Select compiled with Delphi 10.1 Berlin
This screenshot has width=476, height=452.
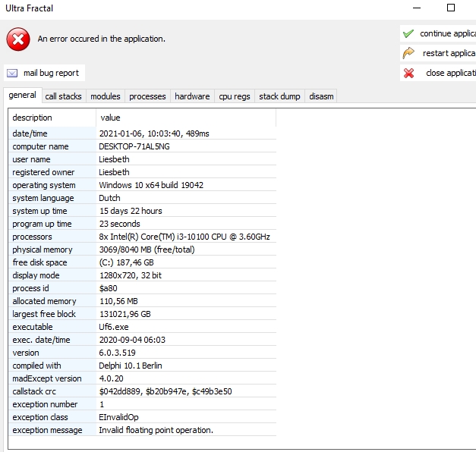131,366
